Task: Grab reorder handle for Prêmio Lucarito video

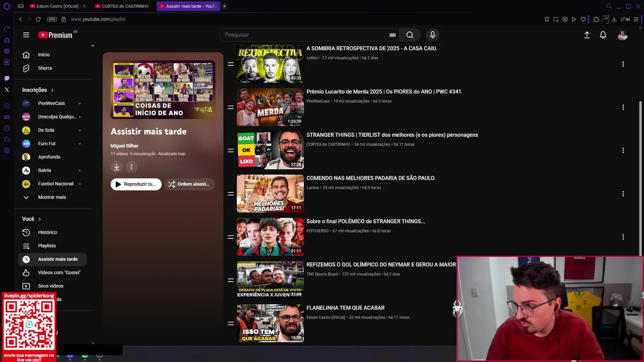Action: (x=230, y=107)
